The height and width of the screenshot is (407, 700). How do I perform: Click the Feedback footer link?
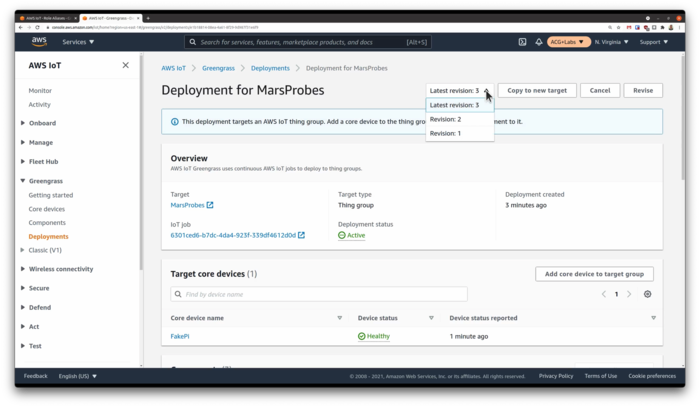[36, 376]
